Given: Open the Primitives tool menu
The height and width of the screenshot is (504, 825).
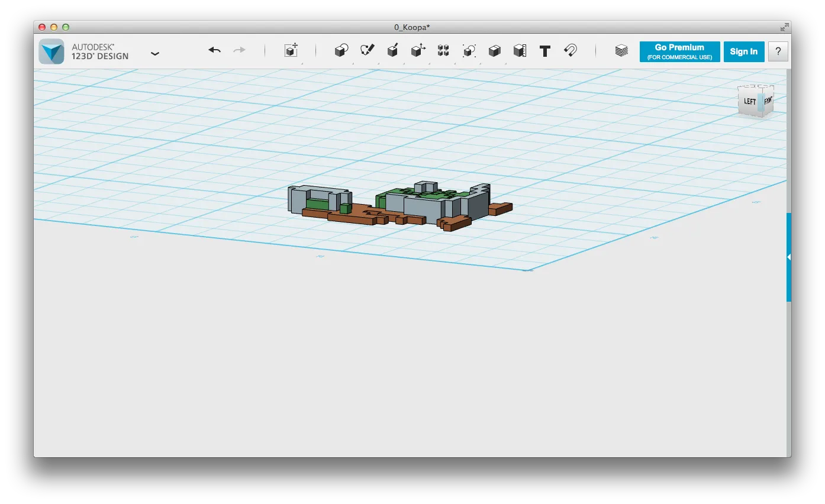Looking at the screenshot, I should point(341,51).
